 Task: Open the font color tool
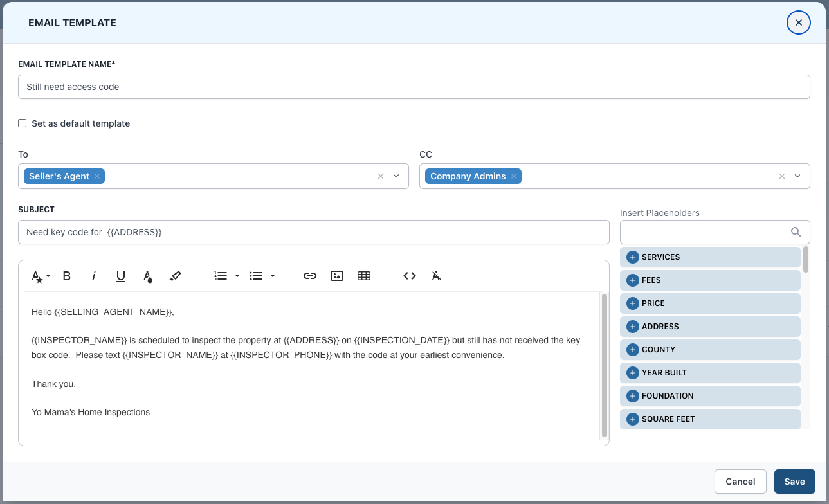click(147, 275)
